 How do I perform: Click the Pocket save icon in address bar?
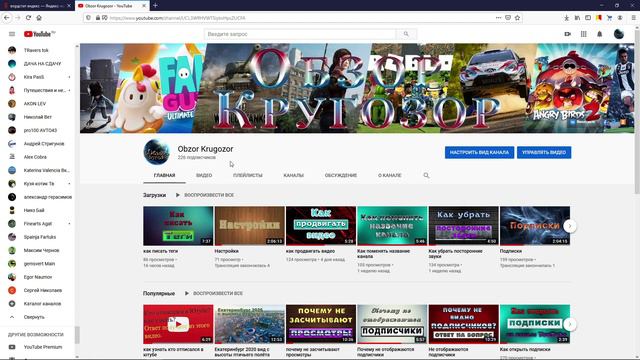pyautogui.click(x=508, y=18)
